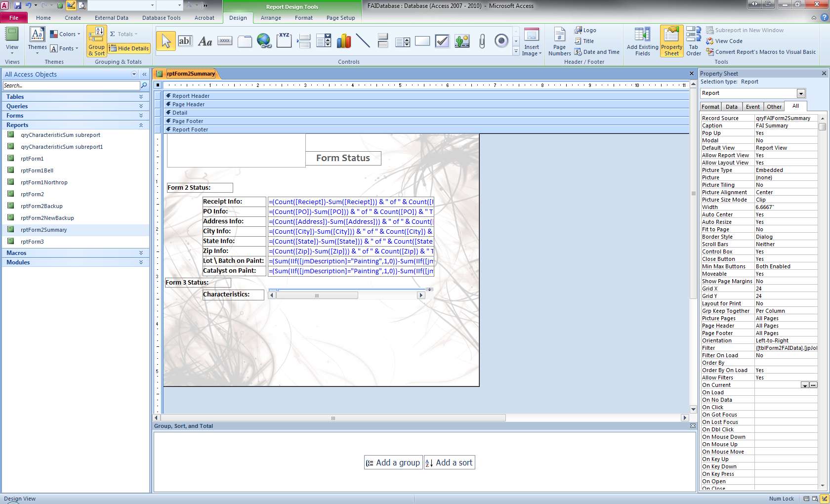
Task: Expand the Tables group in navigation pane
Action: coord(75,97)
